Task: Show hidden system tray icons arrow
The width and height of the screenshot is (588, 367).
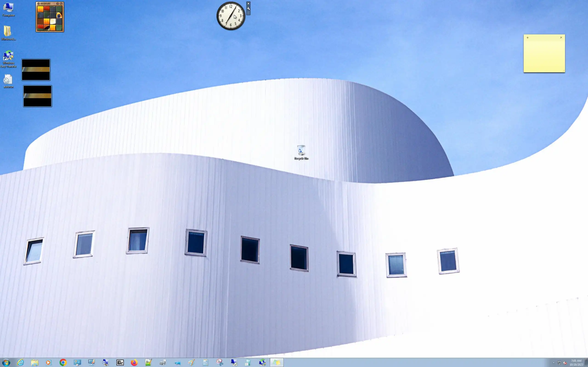Action: [554, 363]
